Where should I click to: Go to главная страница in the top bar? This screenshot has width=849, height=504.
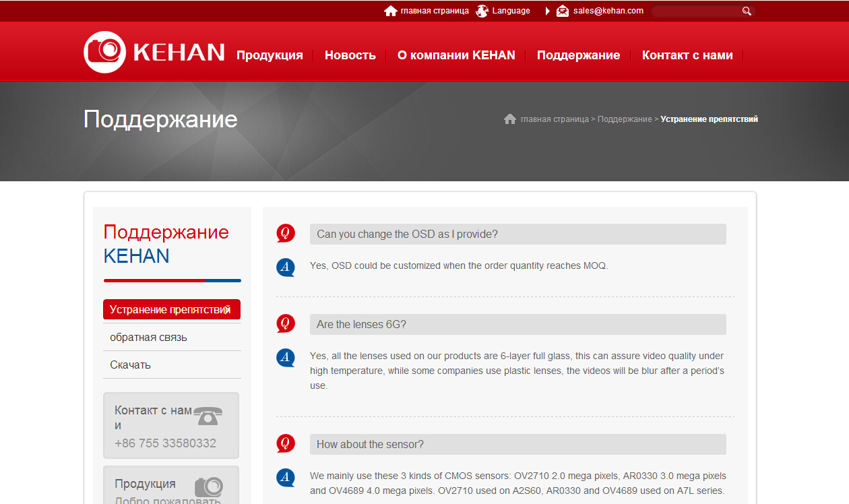[x=435, y=11]
